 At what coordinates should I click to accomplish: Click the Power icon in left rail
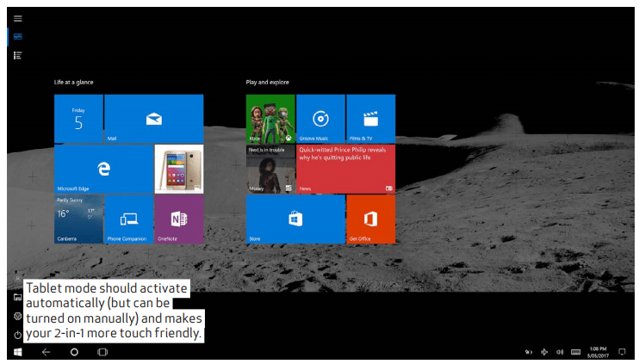point(17,335)
